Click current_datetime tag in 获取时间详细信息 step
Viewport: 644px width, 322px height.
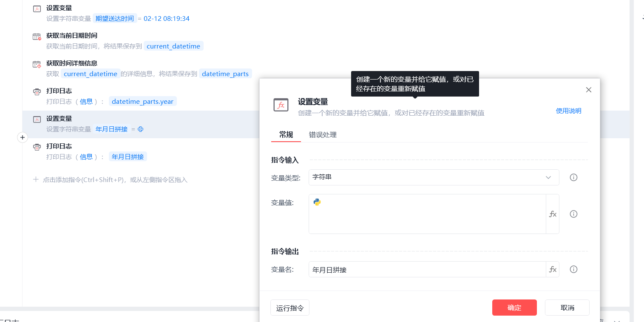(x=91, y=74)
